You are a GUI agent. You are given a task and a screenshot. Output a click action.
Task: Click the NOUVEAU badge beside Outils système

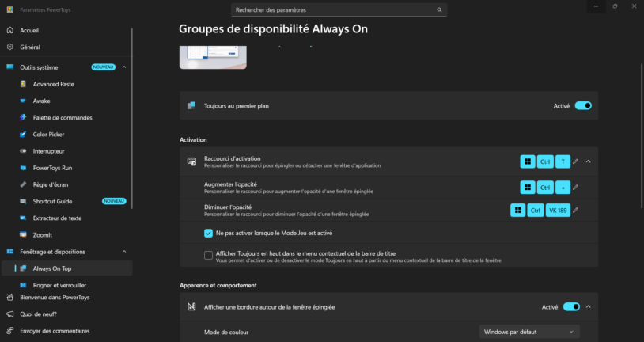(x=104, y=67)
